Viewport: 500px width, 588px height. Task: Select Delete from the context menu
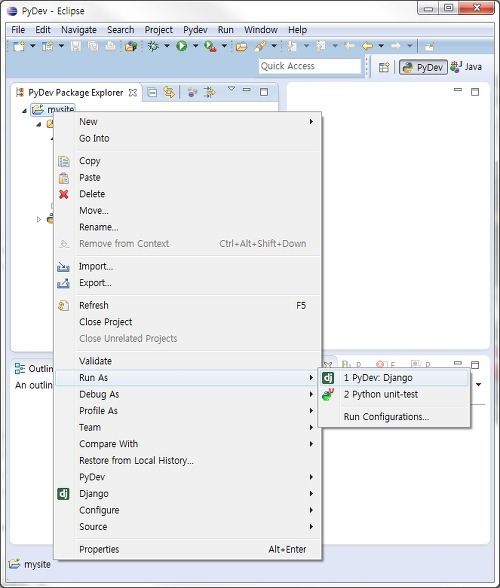[188, 194]
